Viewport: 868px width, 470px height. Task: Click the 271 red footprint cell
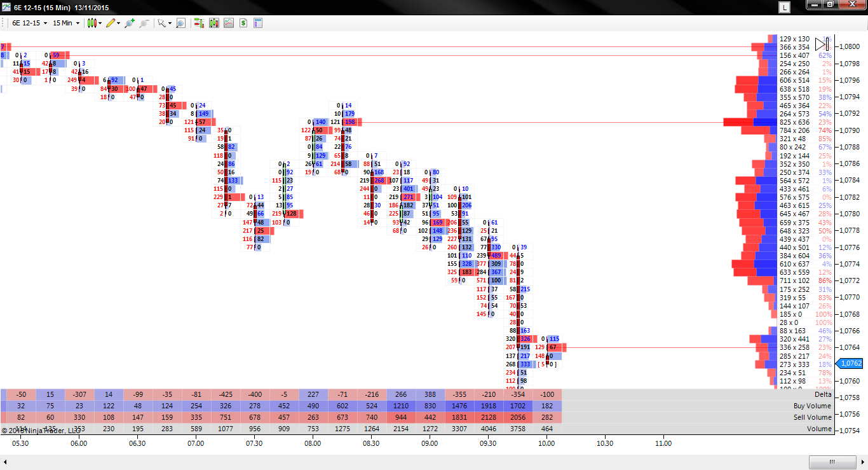point(408,197)
